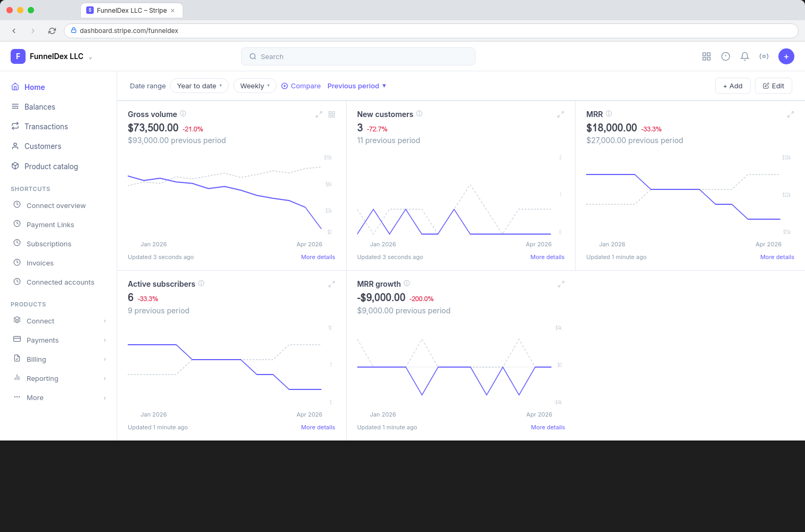Click the purple plus create button
The image size is (805, 532).
tap(786, 56)
